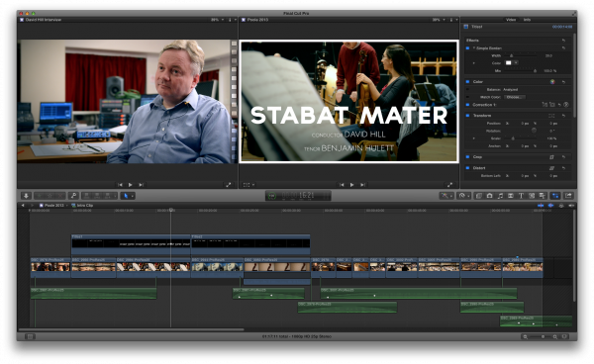Switch to the Video inspector tab
The image size is (594, 364).
[511, 20]
